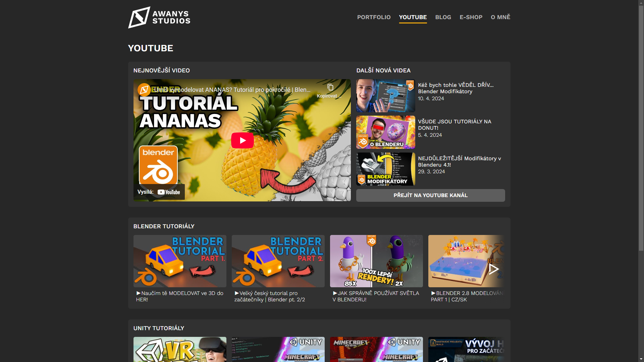
Task: Go to the BLOG page
Action: click(x=443, y=17)
